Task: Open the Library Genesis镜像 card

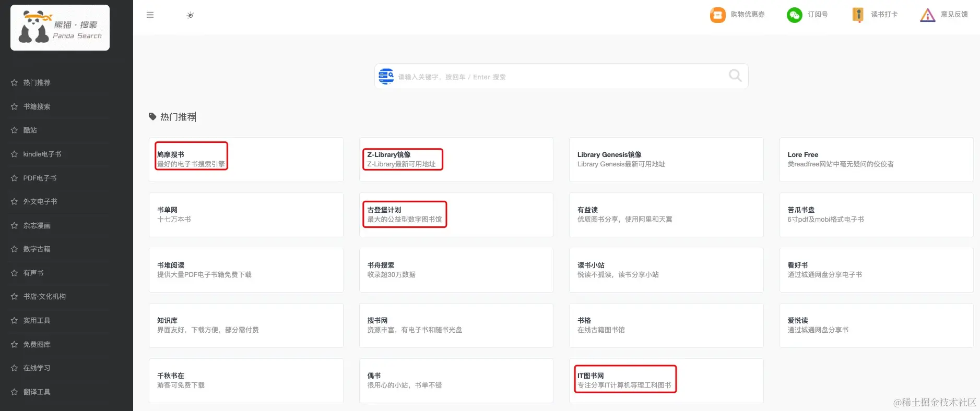Action: (x=666, y=160)
